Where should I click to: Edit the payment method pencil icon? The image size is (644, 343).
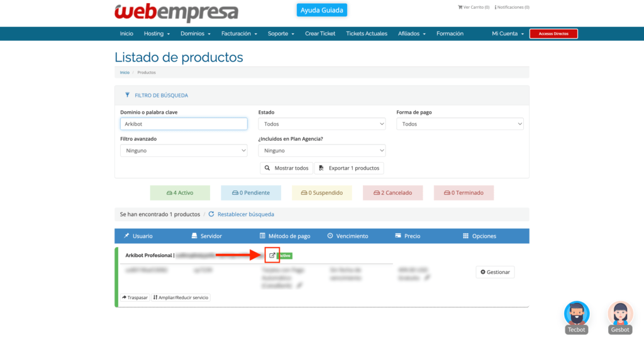[300, 286]
